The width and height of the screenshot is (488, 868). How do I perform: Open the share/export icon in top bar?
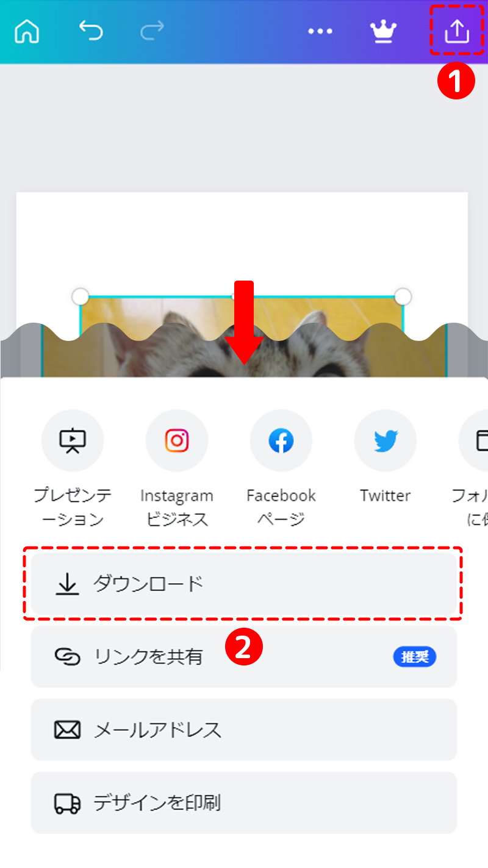pyautogui.click(x=457, y=31)
